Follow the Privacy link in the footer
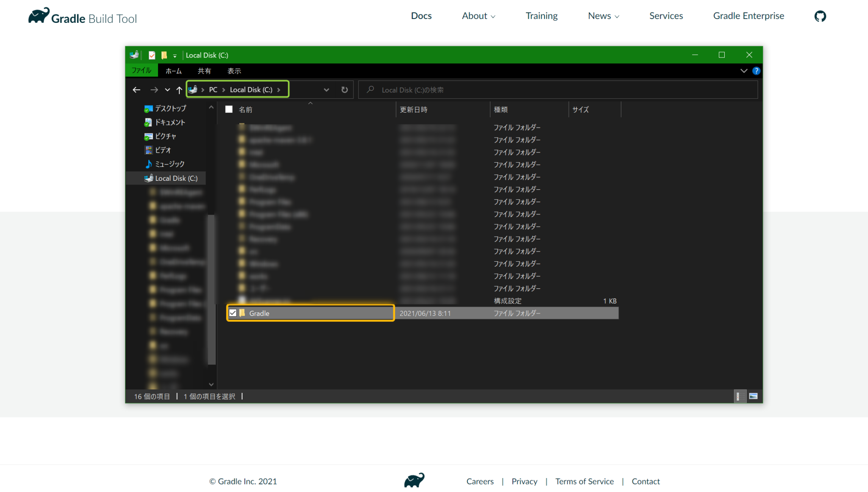The width and height of the screenshot is (868, 492). coord(524,481)
